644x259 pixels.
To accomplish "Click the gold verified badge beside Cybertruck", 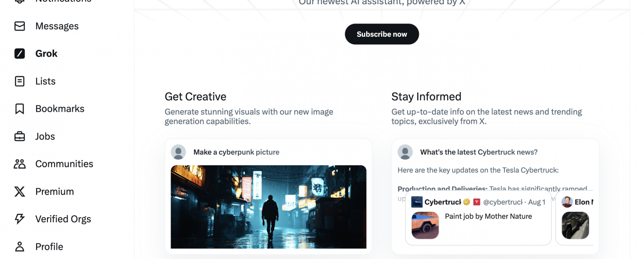I will (x=466, y=202).
